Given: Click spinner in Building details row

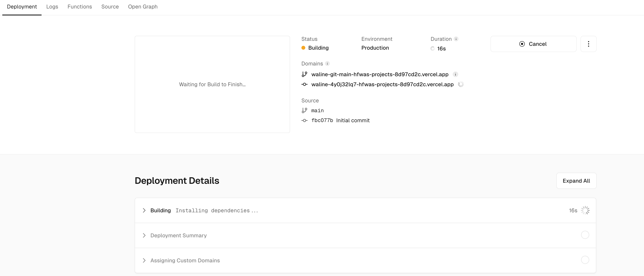Looking at the screenshot, I should pyautogui.click(x=585, y=210).
